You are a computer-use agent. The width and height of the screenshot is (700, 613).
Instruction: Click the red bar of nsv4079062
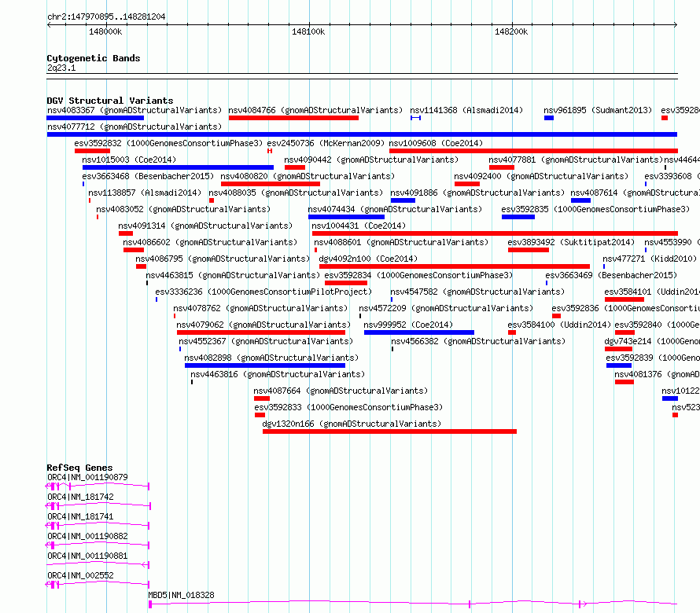[260, 332]
